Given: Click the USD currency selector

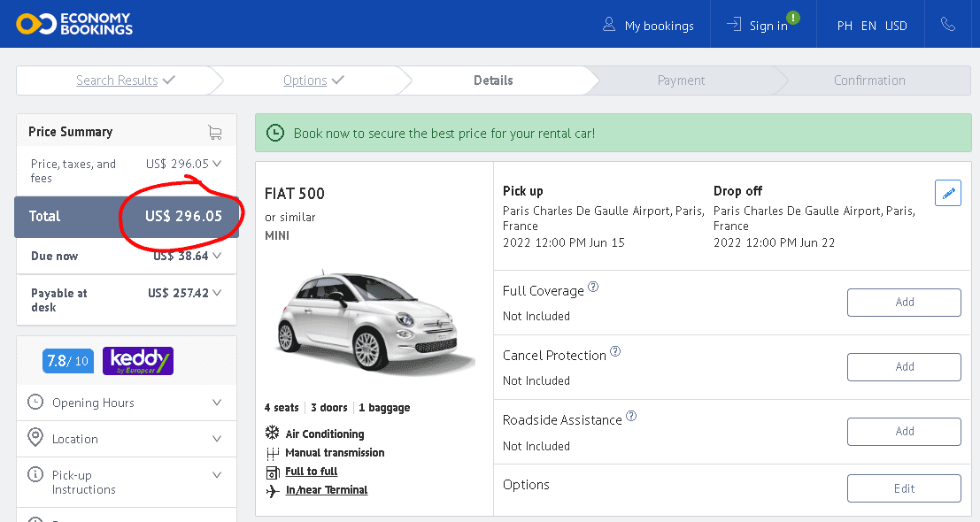Looking at the screenshot, I should pyautogui.click(x=896, y=26).
